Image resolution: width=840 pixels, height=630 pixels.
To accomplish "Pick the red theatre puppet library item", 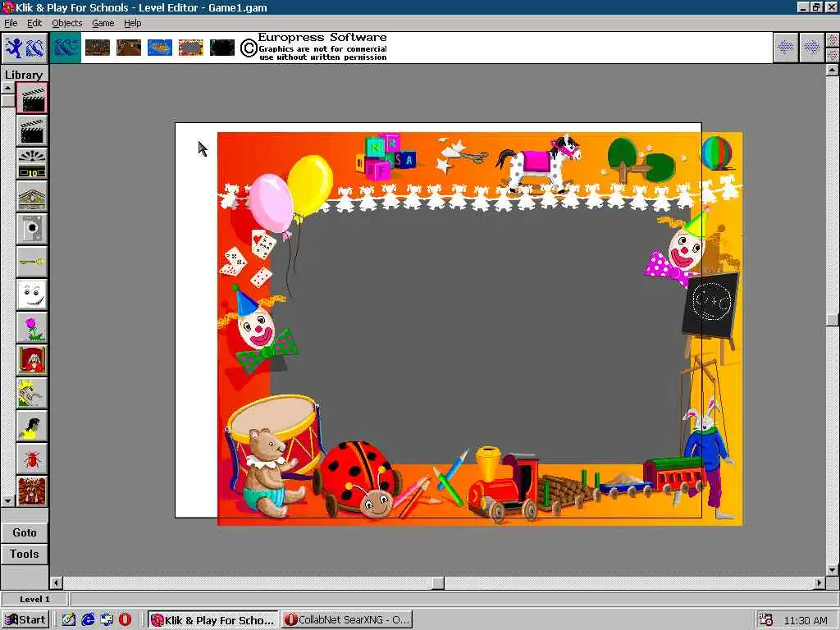I will [x=32, y=360].
